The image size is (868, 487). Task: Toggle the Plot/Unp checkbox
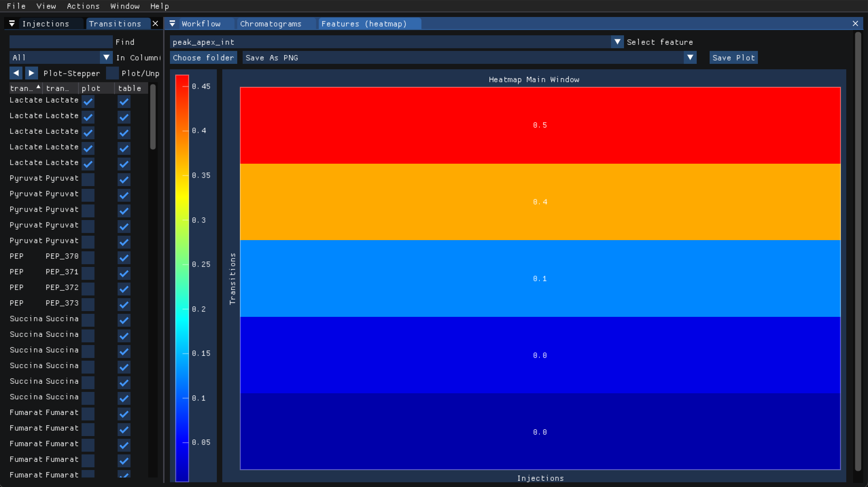click(x=112, y=73)
